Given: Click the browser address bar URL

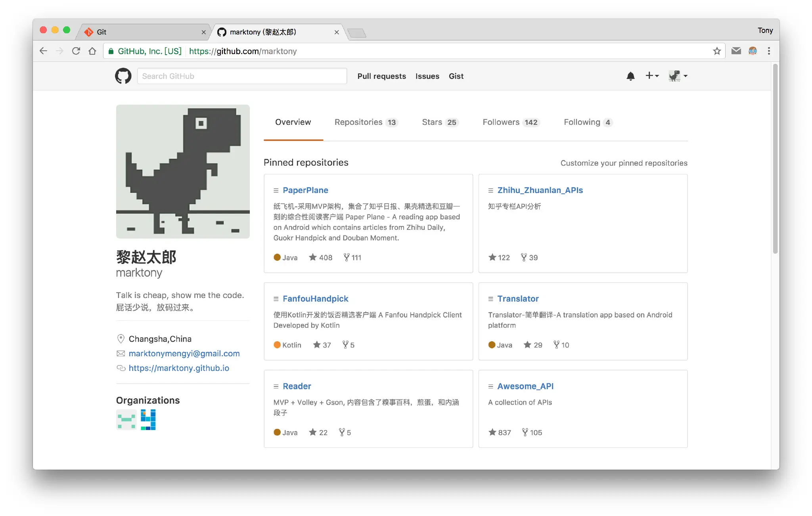Looking at the screenshot, I should point(243,51).
